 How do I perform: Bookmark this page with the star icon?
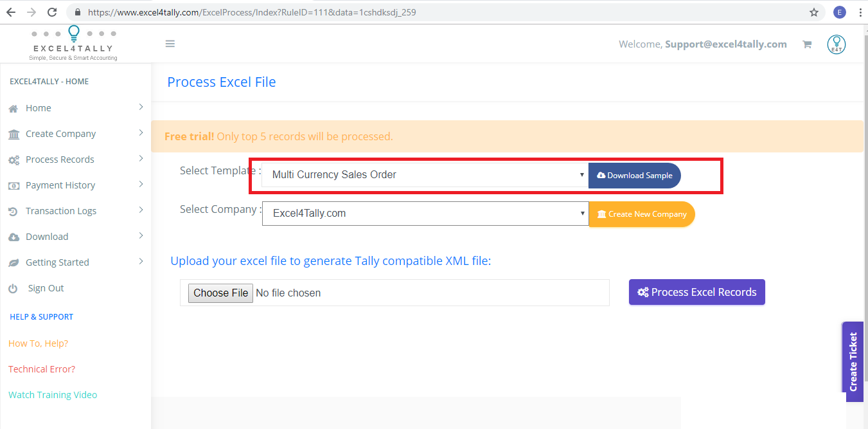pos(814,12)
